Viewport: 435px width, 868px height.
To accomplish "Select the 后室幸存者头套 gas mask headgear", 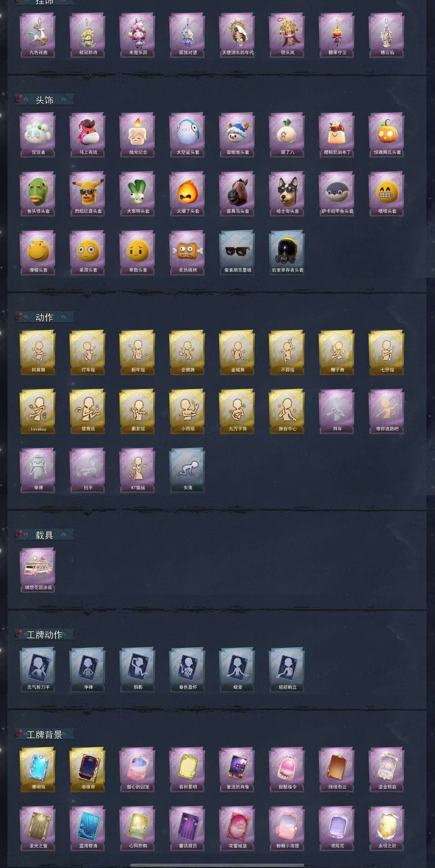I will point(288,253).
